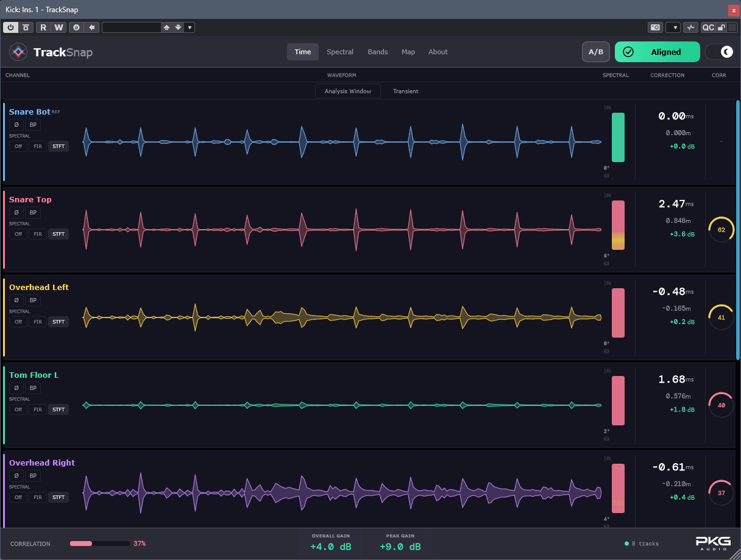Toggle BP on Snare Bot
This screenshot has width=741, height=560.
tap(33, 125)
